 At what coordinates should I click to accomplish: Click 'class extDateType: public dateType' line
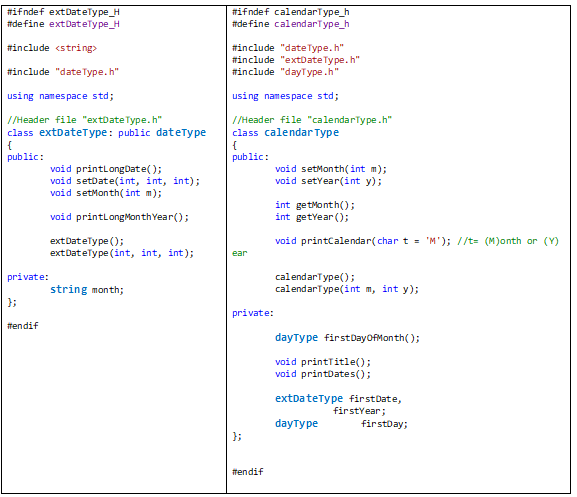(107, 132)
